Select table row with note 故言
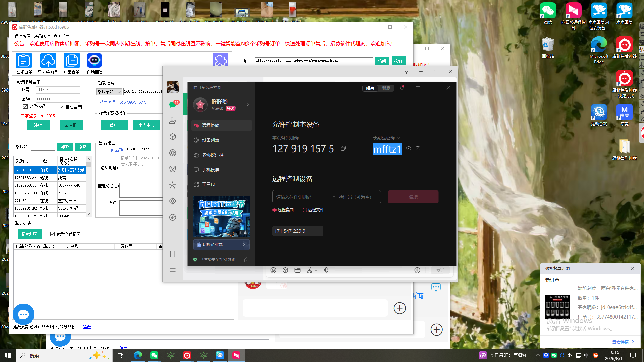This screenshot has width=644, height=362. [50, 178]
